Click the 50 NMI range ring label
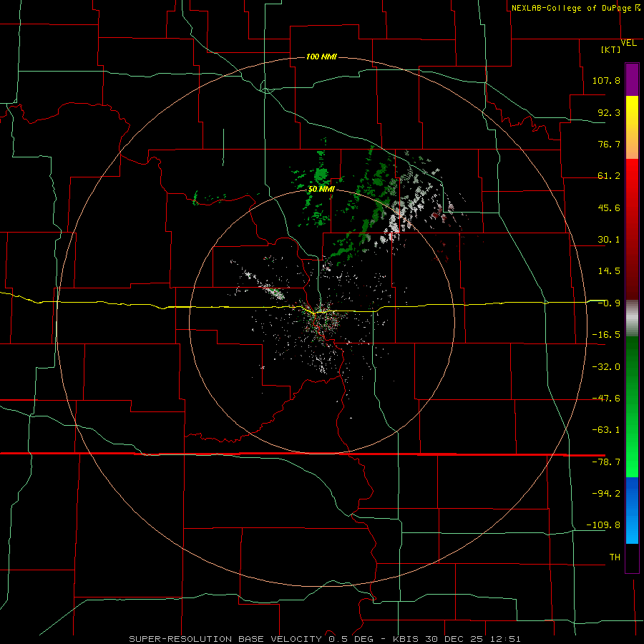The height and width of the screenshot is (644, 644). coord(321,190)
